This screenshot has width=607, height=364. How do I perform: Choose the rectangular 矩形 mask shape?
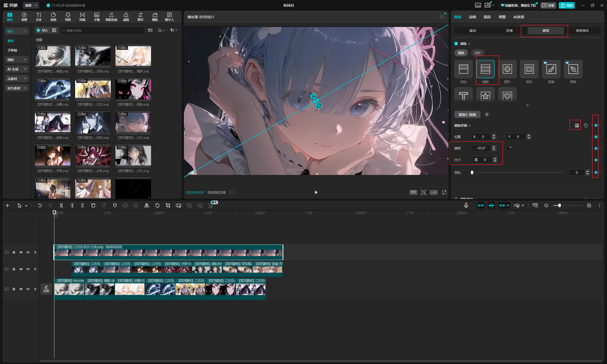point(529,69)
